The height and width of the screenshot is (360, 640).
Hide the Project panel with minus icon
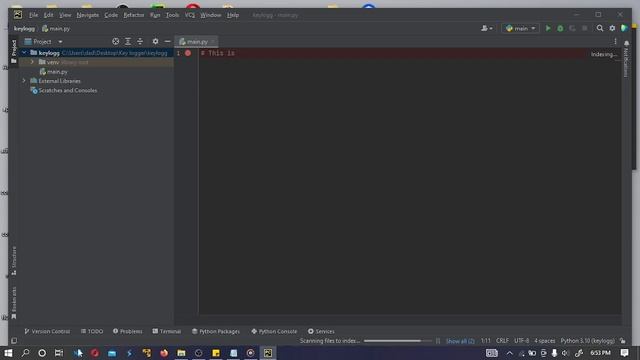(x=167, y=41)
